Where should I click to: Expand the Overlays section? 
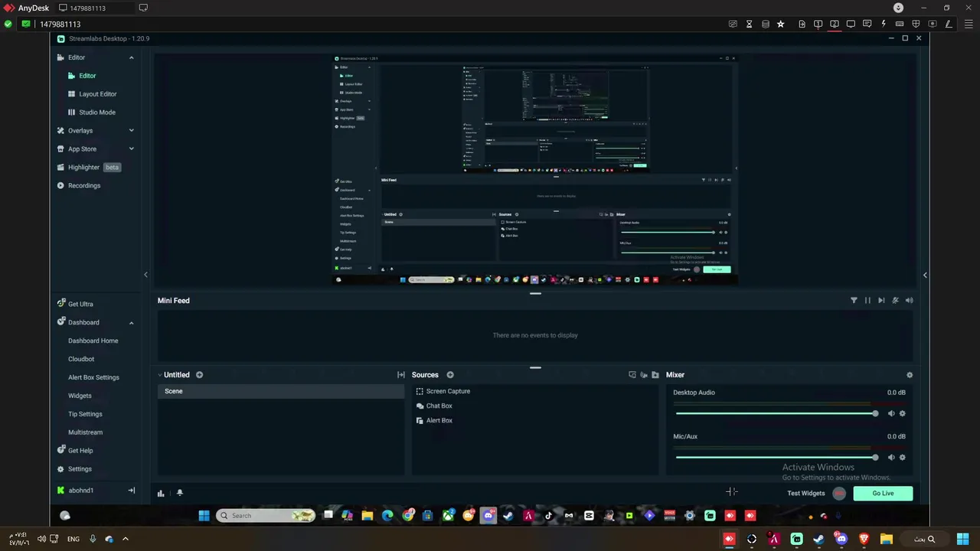point(131,131)
